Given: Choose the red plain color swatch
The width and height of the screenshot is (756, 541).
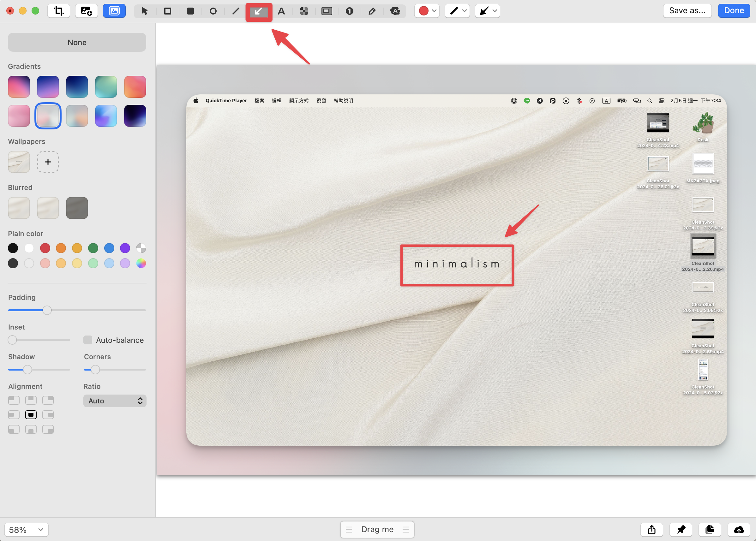Looking at the screenshot, I should 45,248.
